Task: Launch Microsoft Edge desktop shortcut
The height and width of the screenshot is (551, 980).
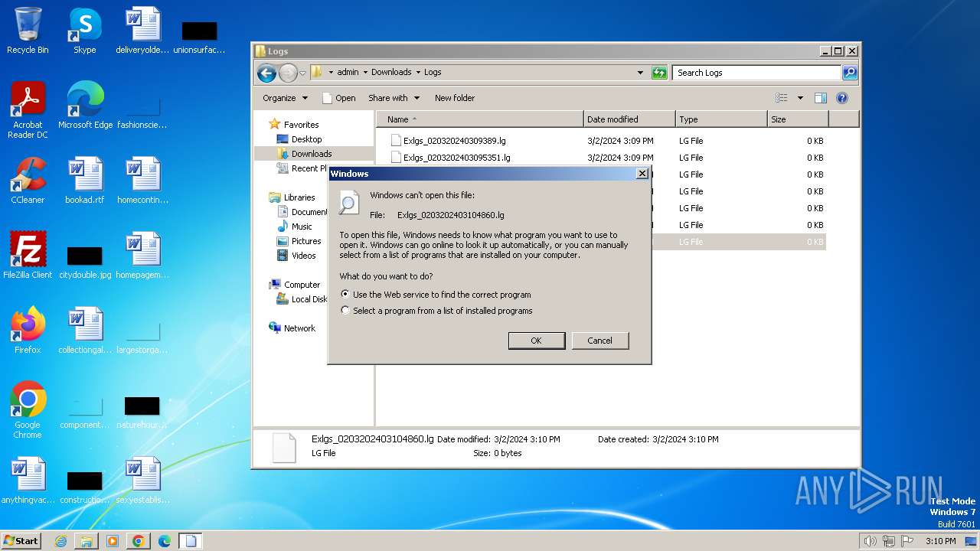Action: [85, 106]
